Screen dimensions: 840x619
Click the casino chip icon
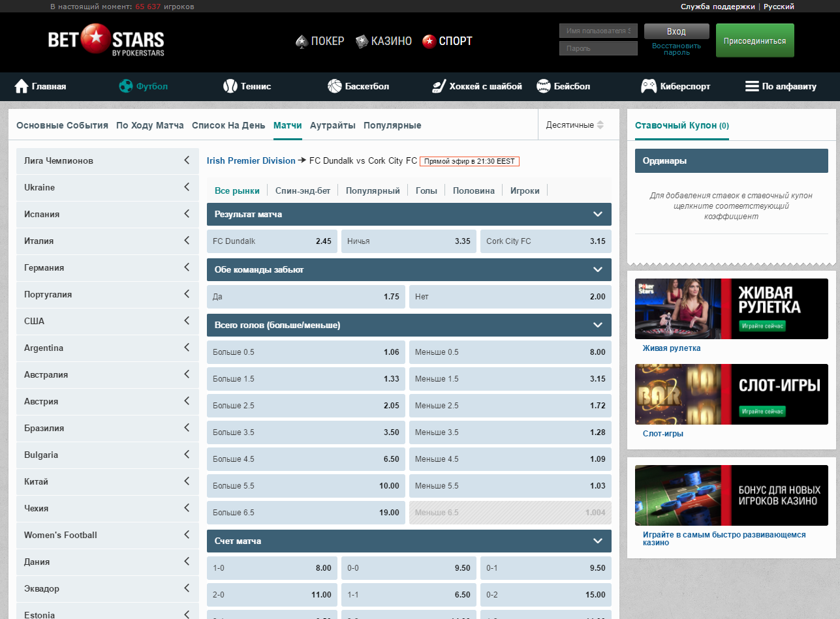tap(362, 41)
